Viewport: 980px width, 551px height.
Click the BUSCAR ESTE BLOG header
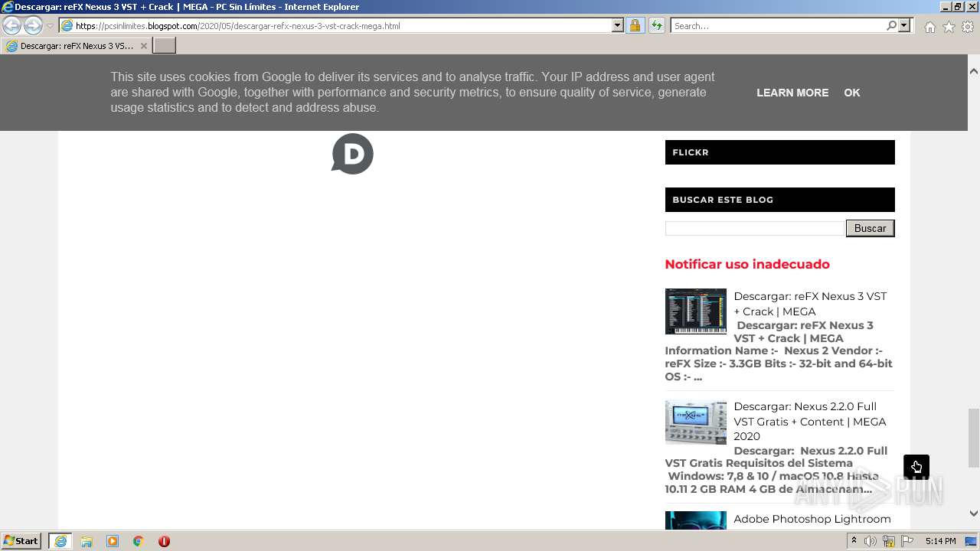click(x=779, y=200)
